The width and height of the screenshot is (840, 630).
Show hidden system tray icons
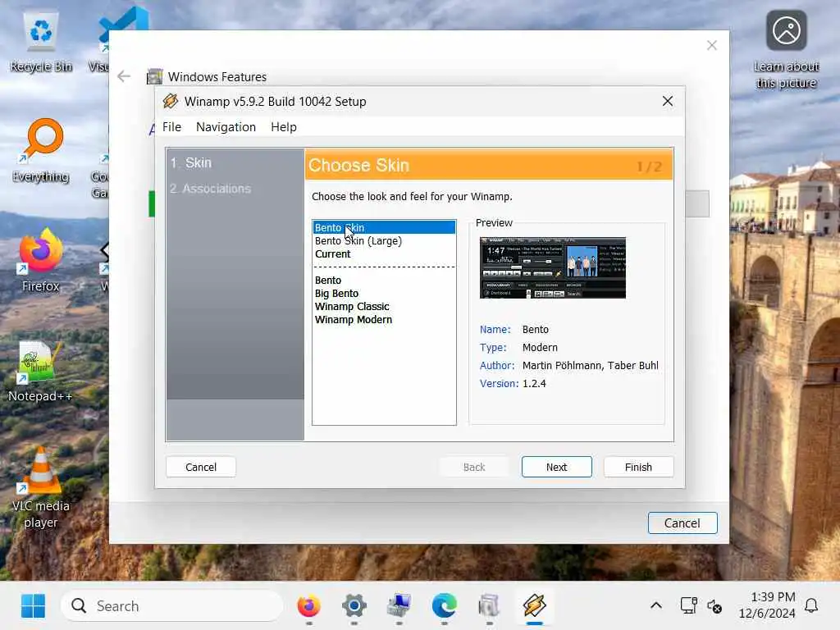point(655,606)
